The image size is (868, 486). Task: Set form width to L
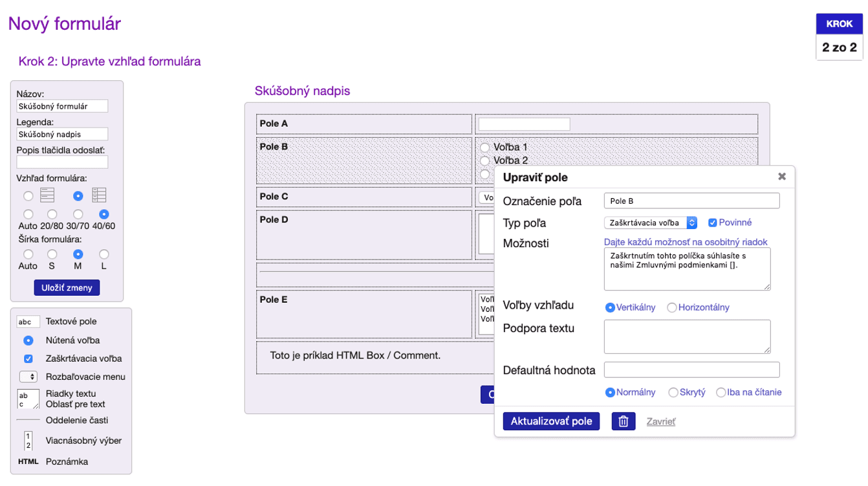104,254
